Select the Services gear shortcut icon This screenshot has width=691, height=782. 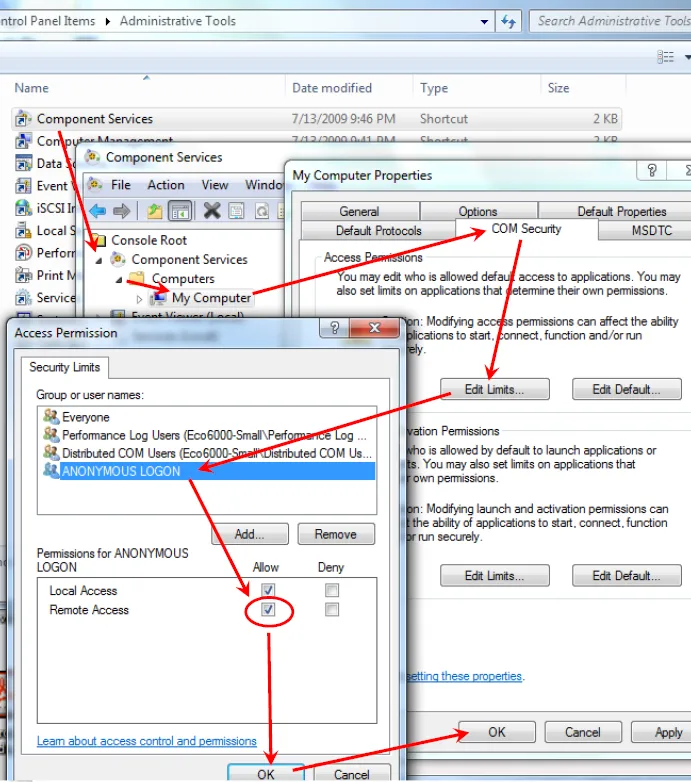pyautogui.click(x=23, y=298)
